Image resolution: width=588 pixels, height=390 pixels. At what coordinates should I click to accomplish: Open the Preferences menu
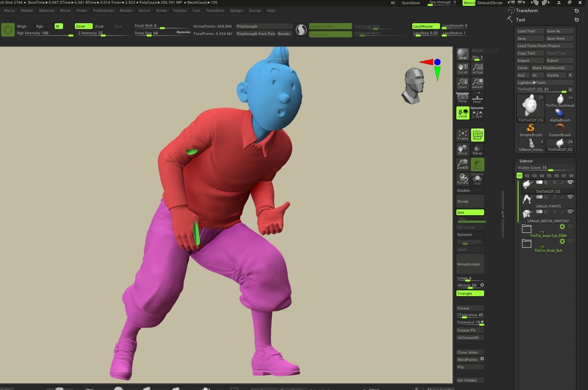[103, 11]
